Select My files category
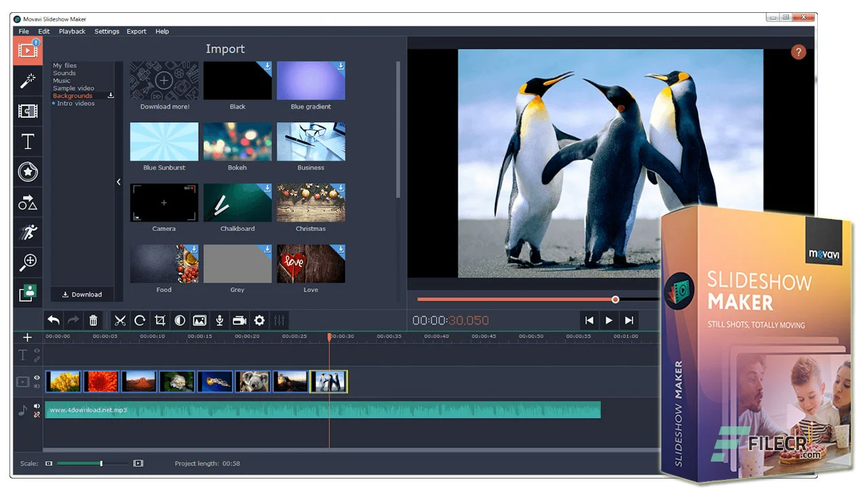This screenshot has height=488, width=868. 65,66
